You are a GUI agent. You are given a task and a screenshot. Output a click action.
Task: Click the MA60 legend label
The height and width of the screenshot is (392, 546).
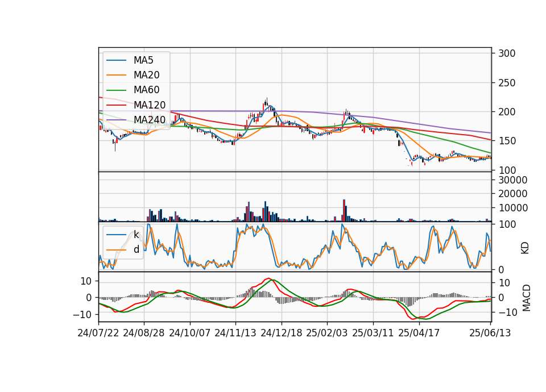(x=146, y=90)
